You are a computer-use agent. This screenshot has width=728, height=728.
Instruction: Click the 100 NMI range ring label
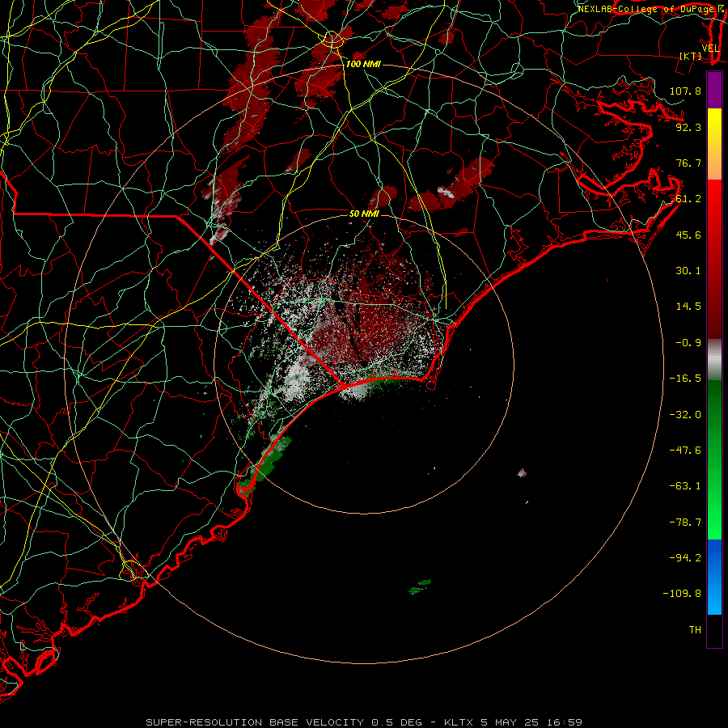coord(363,64)
